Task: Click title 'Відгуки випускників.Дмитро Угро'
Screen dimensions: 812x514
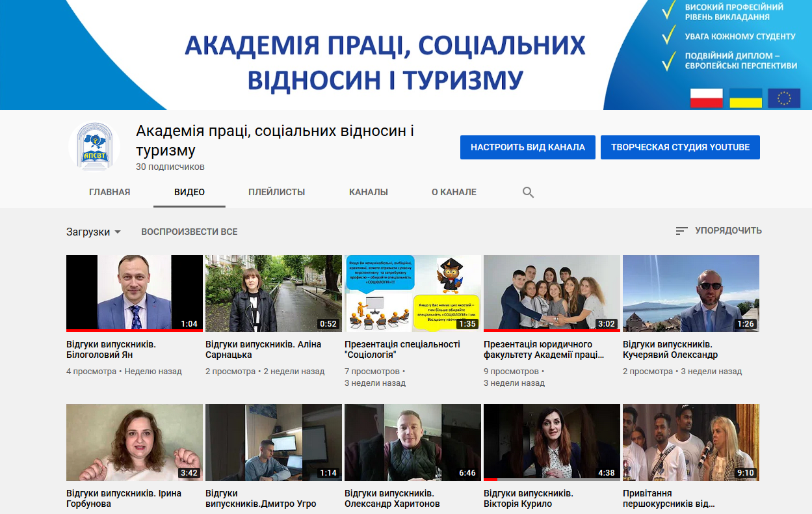Action: coord(261,498)
